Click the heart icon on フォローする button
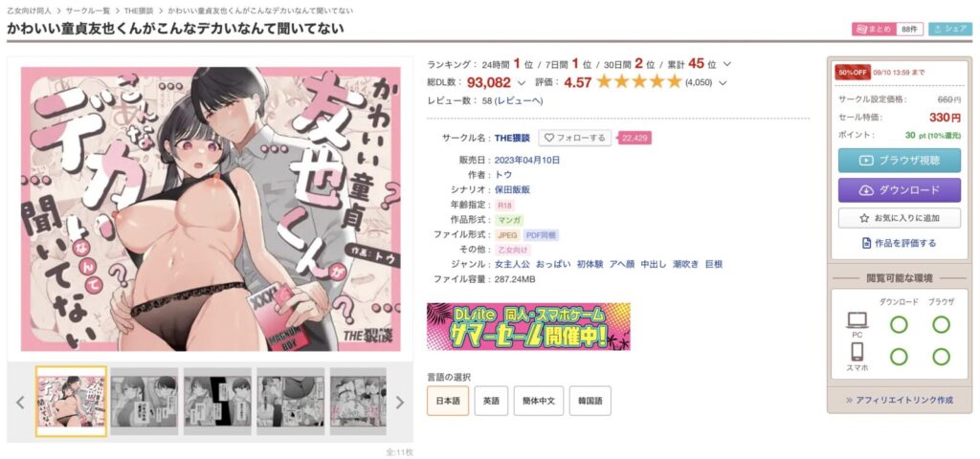The image size is (980, 459). coord(549,138)
